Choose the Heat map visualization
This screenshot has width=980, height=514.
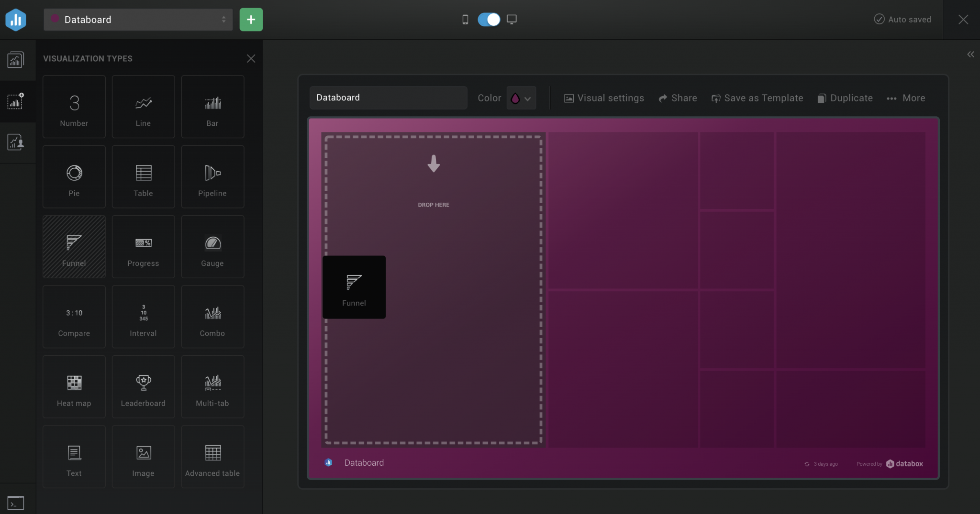74,387
